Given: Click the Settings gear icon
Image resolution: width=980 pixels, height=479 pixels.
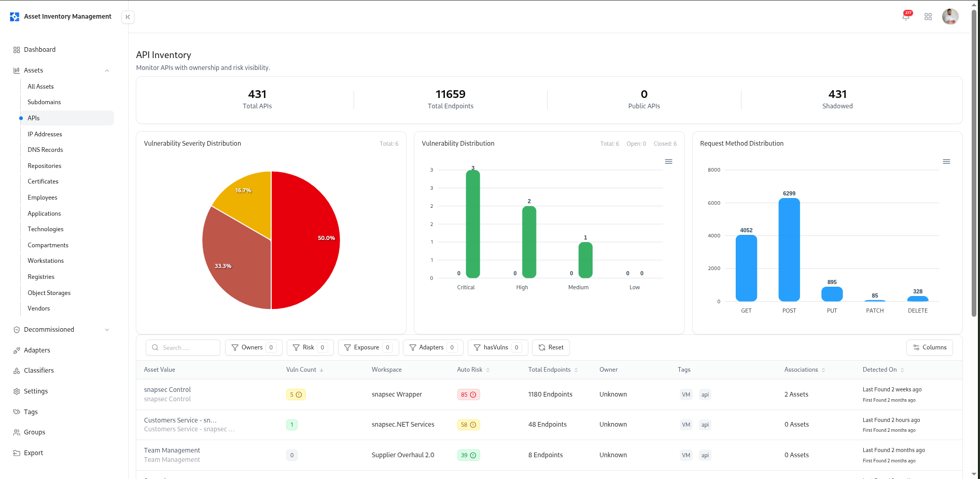Looking at the screenshot, I should pyautogui.click(x=17, y=391).
